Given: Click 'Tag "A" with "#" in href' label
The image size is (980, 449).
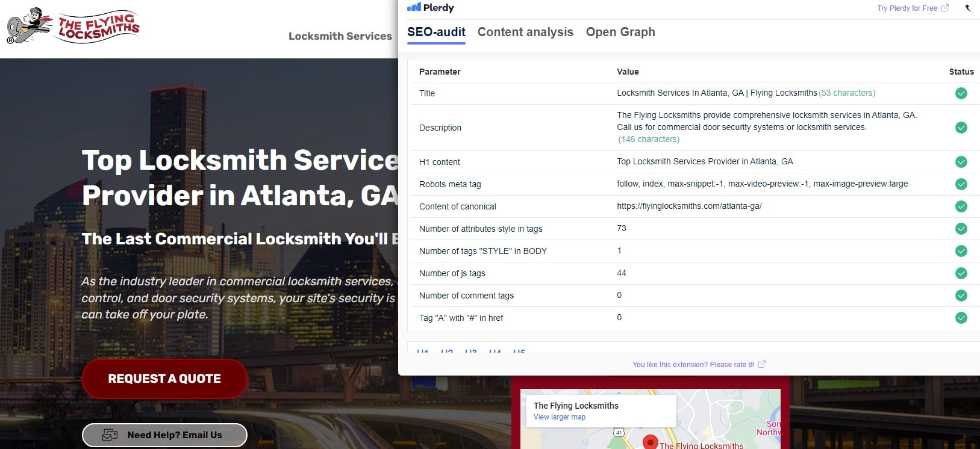Looking at the screenshot, I should click(x=461, y=318).
